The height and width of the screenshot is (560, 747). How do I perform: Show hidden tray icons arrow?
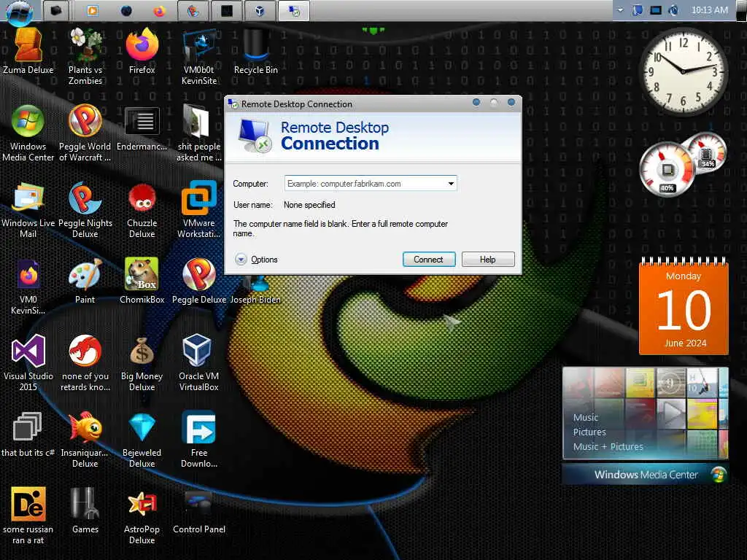coord(620,10)
